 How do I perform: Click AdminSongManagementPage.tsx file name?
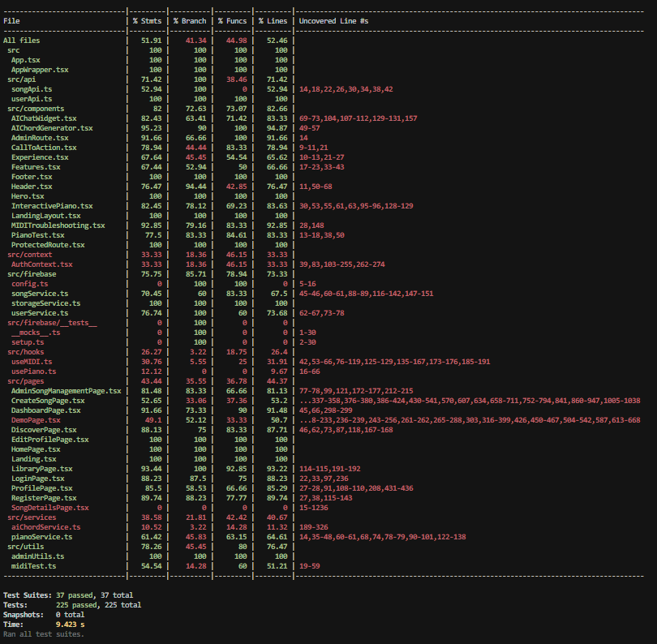(x=67, y=390)
